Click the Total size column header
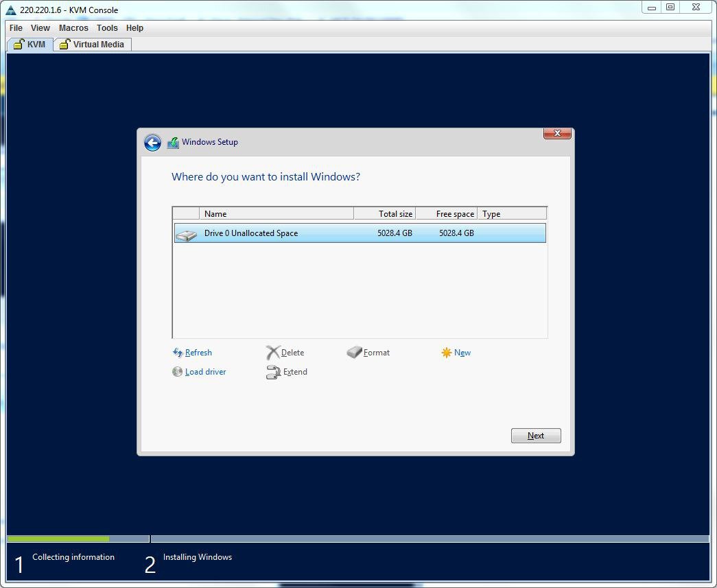 coord(384,213)
